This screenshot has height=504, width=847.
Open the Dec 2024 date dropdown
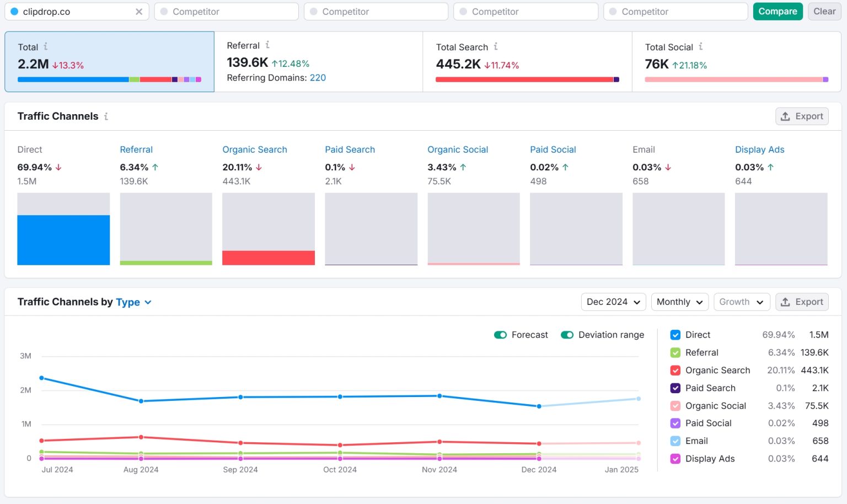pyautogui.click(x=613, y=302)
